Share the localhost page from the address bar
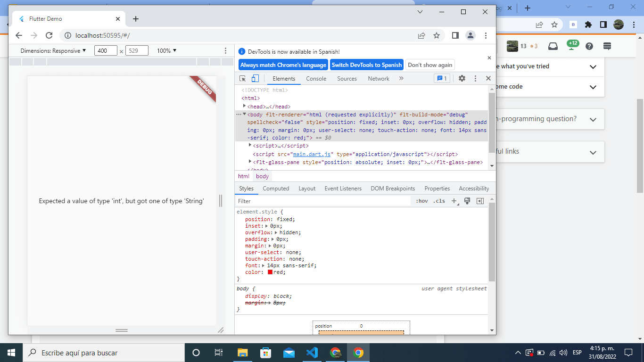This screenshot has width=644, height=362. 421,35
